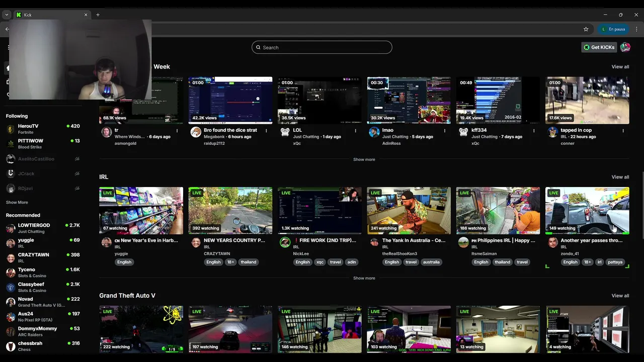
Task: Select the 'irl' tag under zondo_41
Action: click(x=599, y=262)
